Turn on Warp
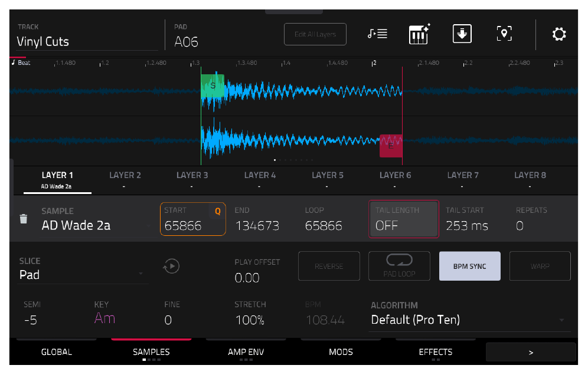This screenshot has width=588, height=375. [540, 266]
